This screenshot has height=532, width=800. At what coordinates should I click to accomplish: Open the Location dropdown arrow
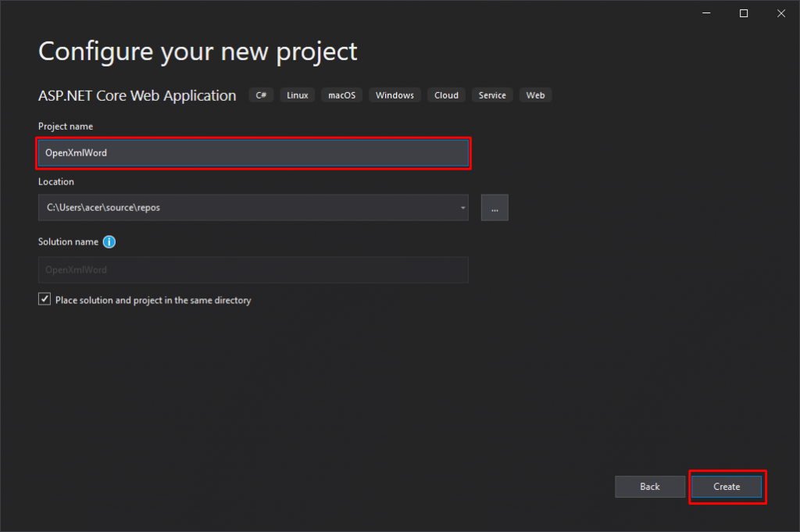pos(462,208)
